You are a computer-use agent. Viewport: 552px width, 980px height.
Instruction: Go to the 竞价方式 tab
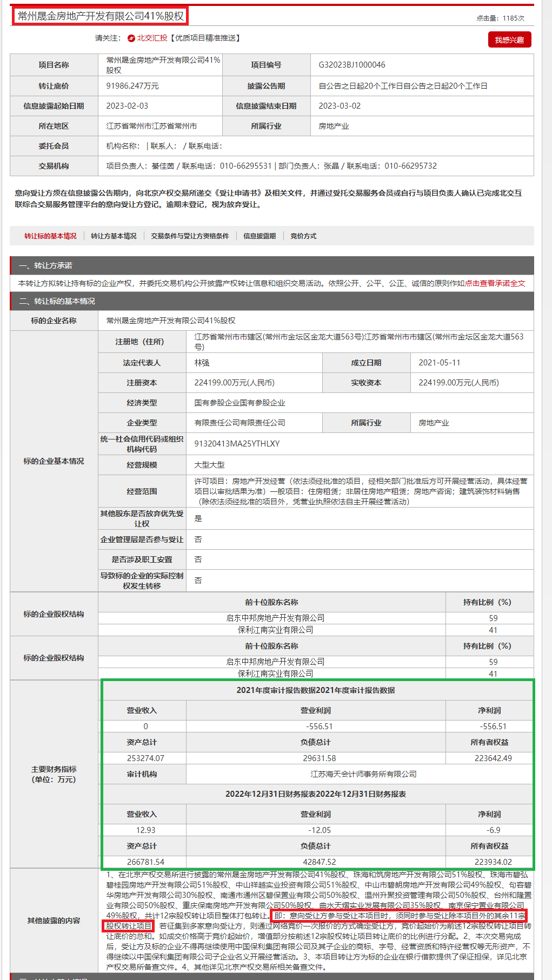pos(303,236)
